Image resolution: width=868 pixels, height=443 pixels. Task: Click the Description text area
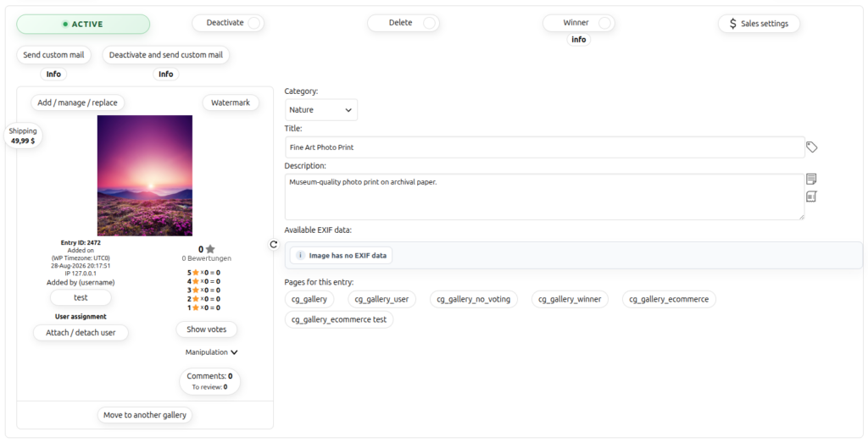[x=545, y=197]
